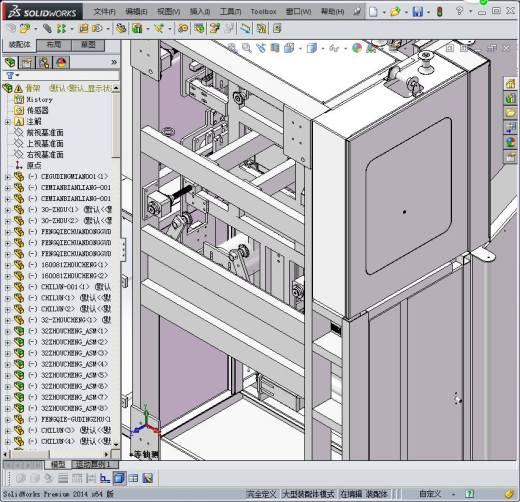The height and width of the screenshot is (502, 520).
Task: Expand the CHILUN-001<1> component node
Action: pos(7,287)
